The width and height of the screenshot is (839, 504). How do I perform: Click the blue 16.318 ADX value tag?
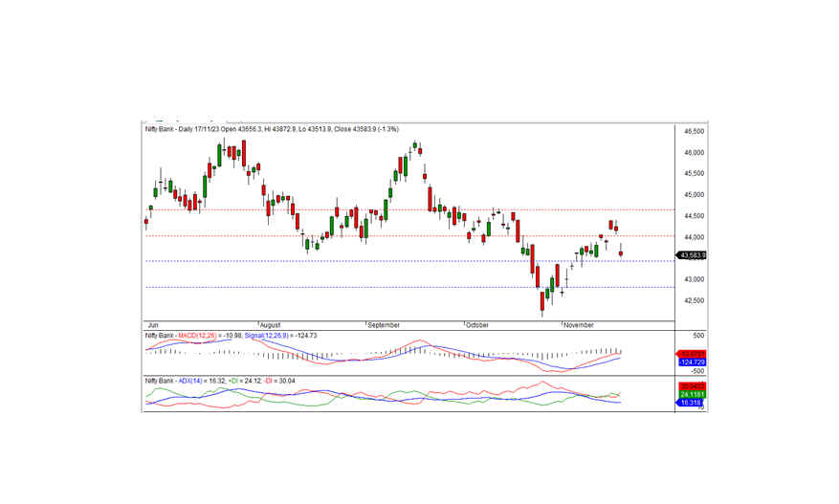pos(691,403)
